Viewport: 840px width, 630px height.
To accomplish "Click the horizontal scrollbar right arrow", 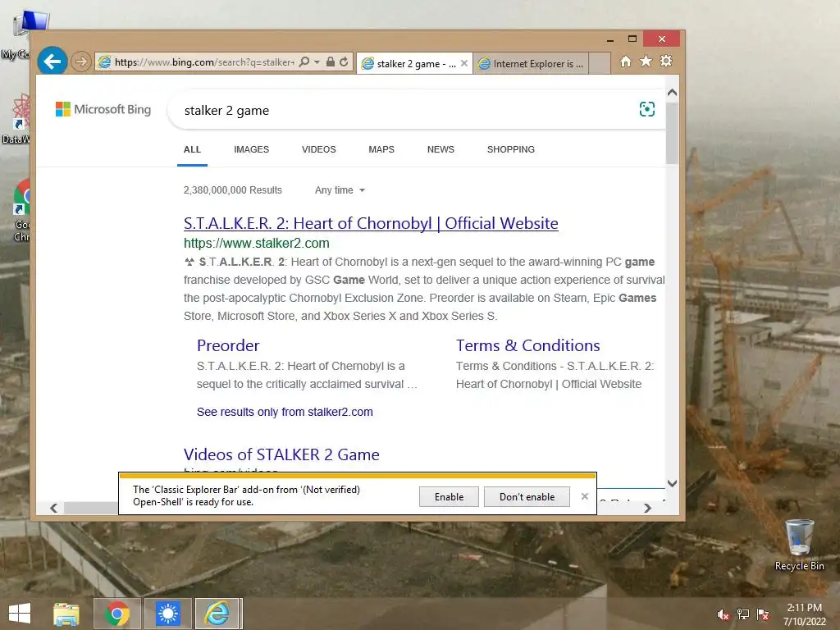I will (x=648, y=508).
